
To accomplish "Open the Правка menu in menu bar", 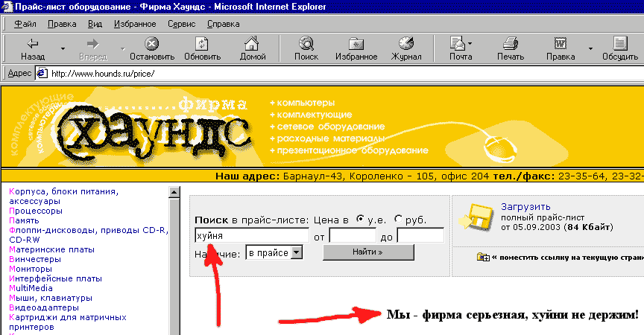I will click(x=62, y=24).
